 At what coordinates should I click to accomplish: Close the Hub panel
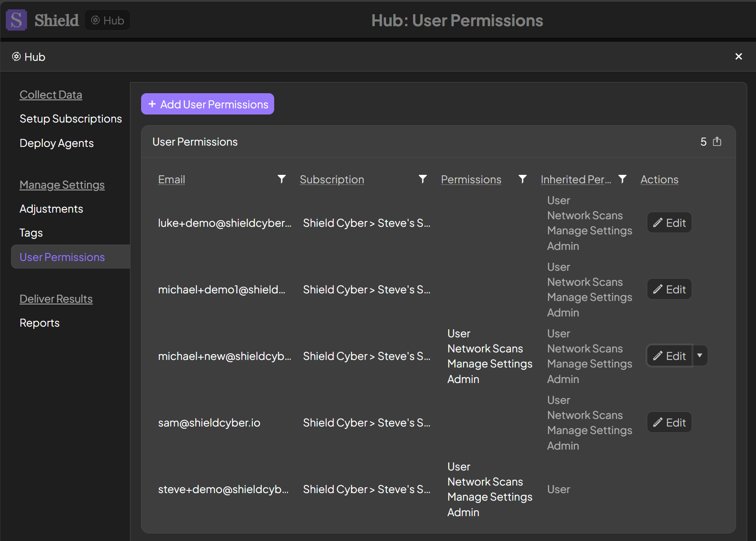click(739, 56)
